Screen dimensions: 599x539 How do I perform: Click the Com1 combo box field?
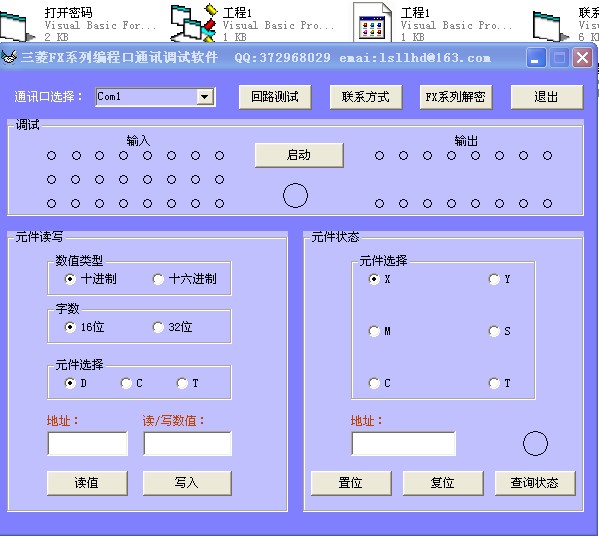[x=155, y=97]
